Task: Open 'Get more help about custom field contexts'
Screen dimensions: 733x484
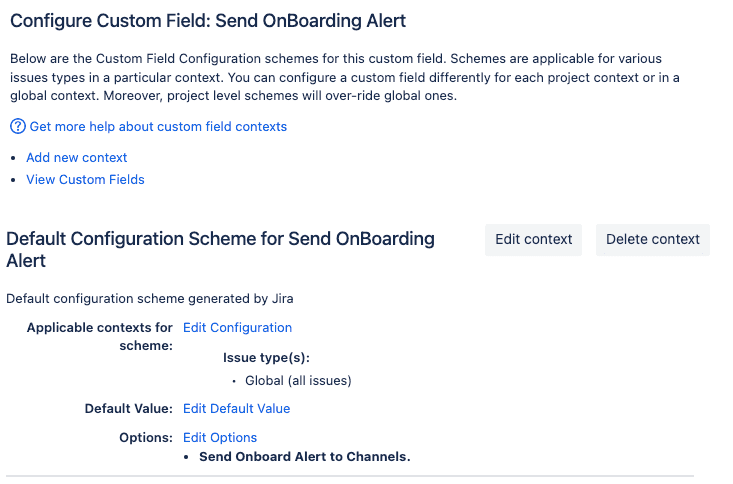Action: pyautogui.click(x=158, y=127)
